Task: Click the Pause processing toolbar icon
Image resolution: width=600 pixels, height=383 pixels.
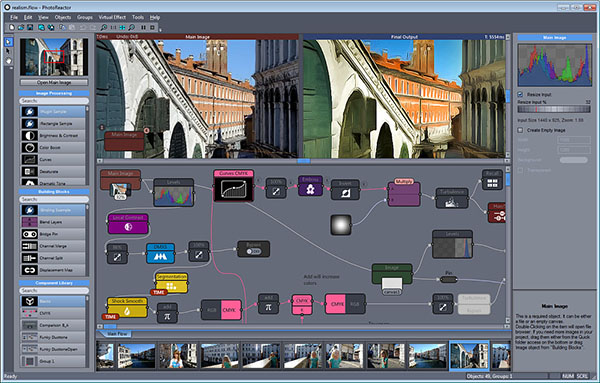Action: click(x=143, y=28)
